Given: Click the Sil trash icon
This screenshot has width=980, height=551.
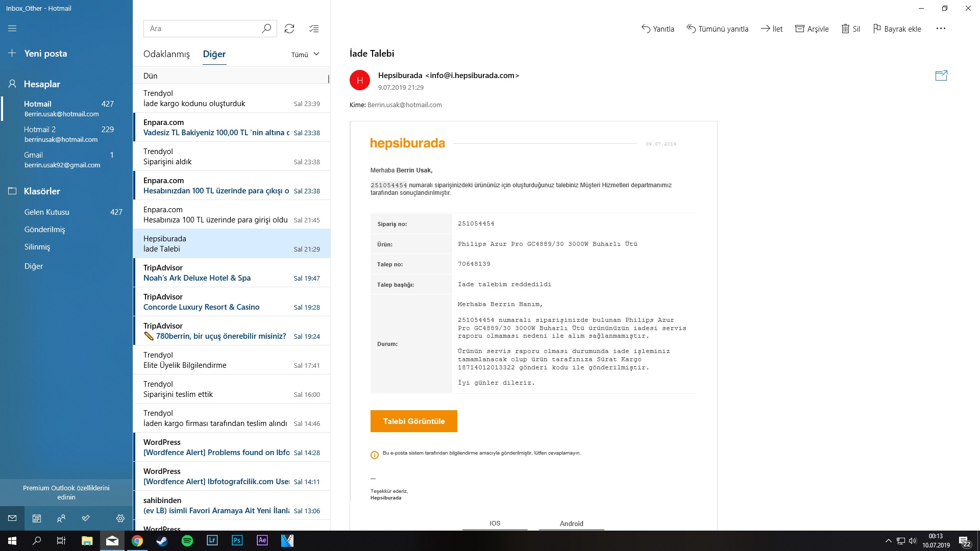Looking at the screenshot, I should (x=851, y=29).
